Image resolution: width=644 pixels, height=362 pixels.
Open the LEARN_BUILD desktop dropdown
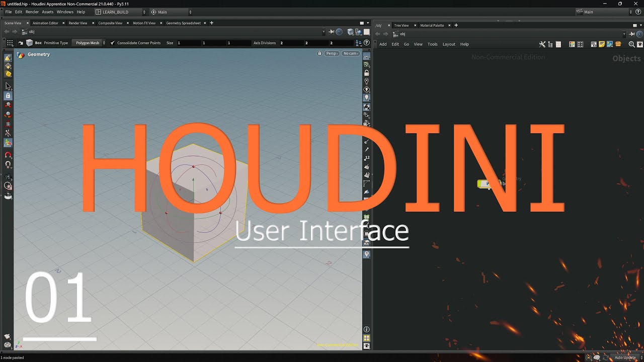120,12
